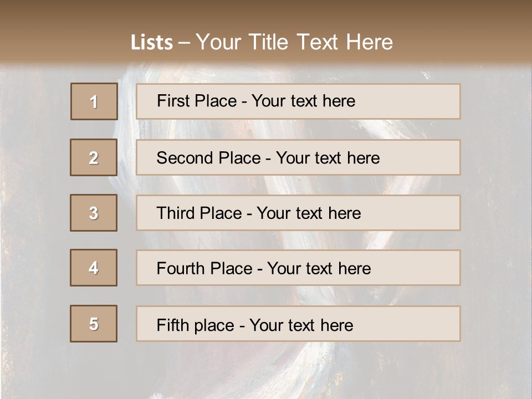Select the number 4 square

(x=94, y=268)
